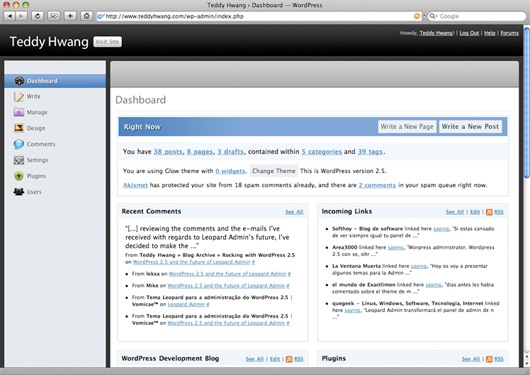This screenshot has height=375, width=530.
Task: Click See All in Incoming Links
Action: (455, 212)
